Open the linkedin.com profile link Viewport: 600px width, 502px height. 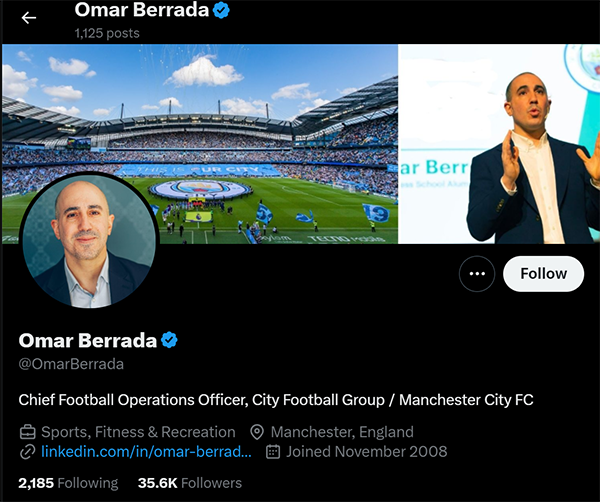coord(146,452)
